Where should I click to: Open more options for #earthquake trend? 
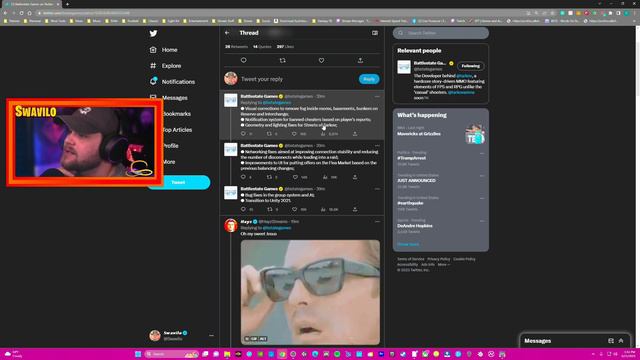coord(482,198)
